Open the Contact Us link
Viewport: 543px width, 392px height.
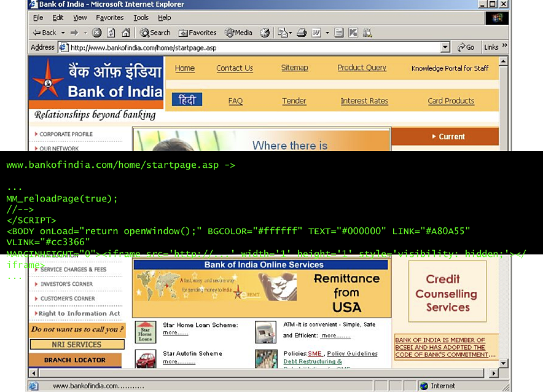pos(235,68)
